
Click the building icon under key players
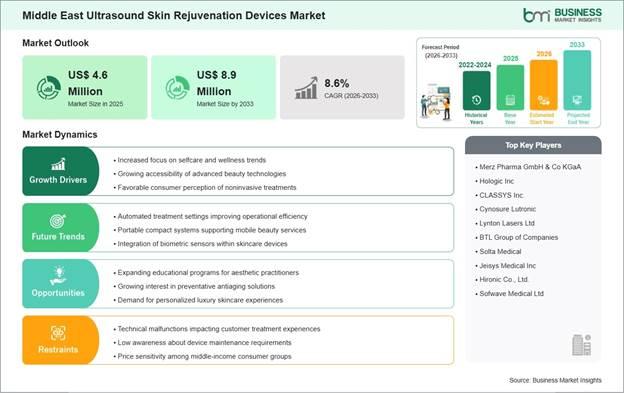point(581,345)
